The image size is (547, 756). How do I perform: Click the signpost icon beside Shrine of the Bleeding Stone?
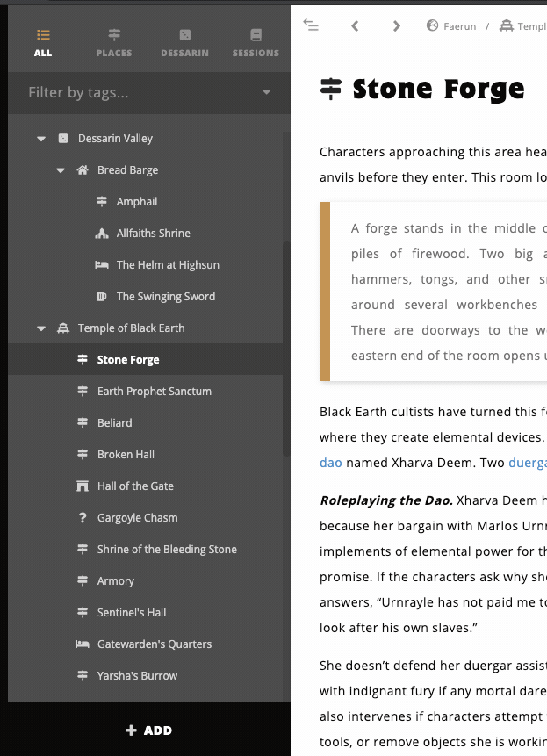point(83,549)
